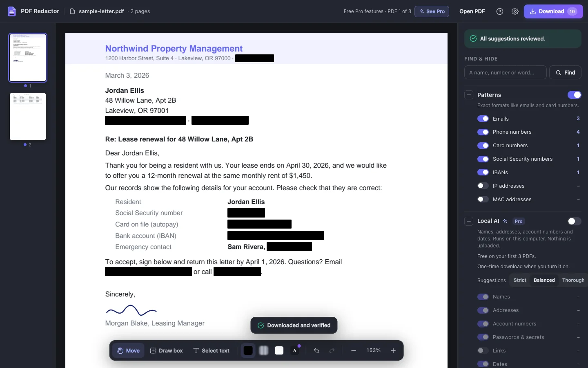Disable the Phone numbers toggle

483,132
